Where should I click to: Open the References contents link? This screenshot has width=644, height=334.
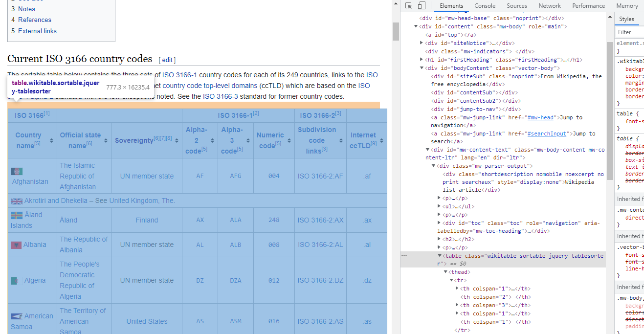coord(35,20)
